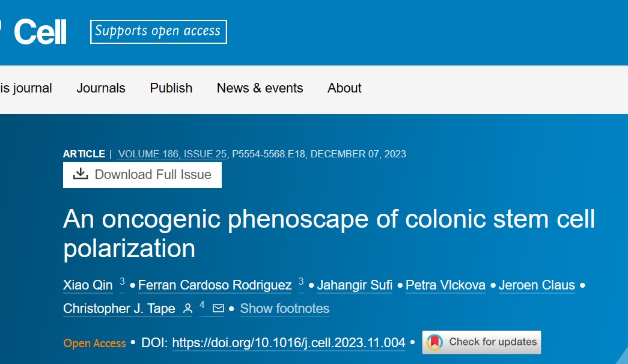Click the download icon beside Download Full Issue
The width and height of the screenshot is (628, 364).
pos(81,174)
